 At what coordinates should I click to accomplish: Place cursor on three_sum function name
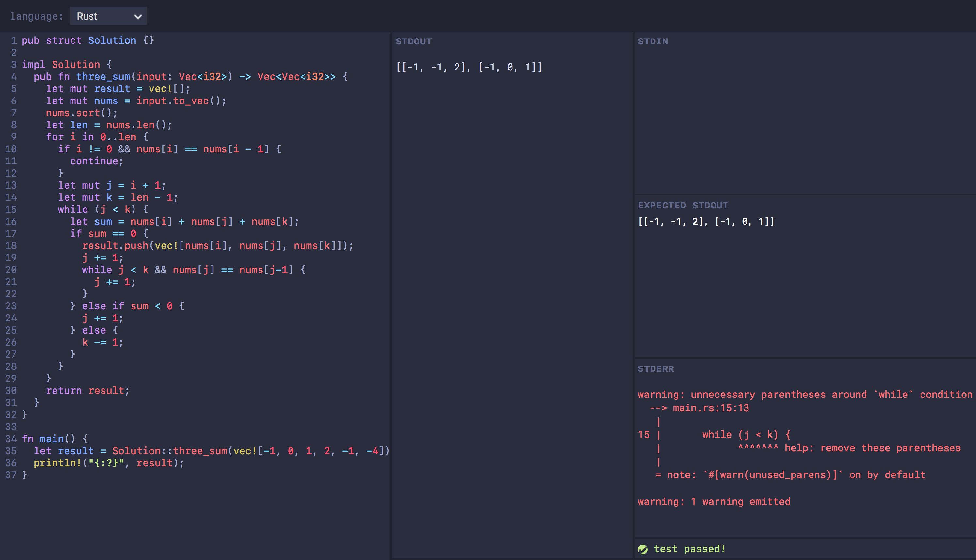103,77
